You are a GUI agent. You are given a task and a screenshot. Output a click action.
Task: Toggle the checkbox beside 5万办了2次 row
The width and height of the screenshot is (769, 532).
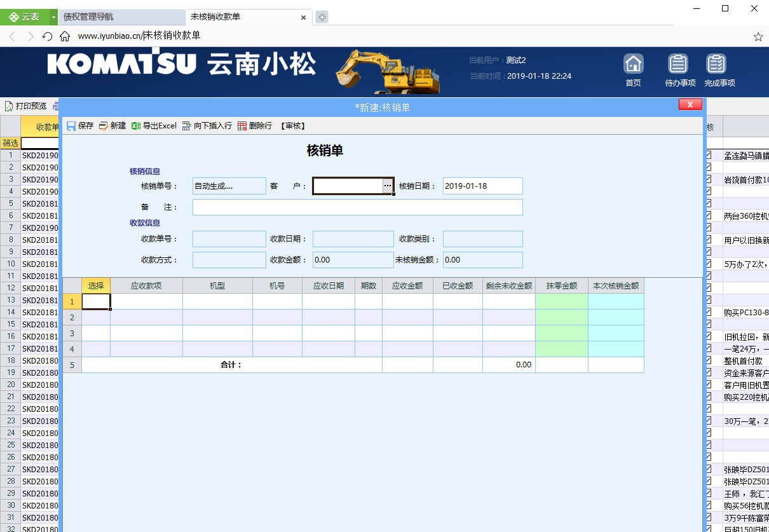tap(709, 264)
